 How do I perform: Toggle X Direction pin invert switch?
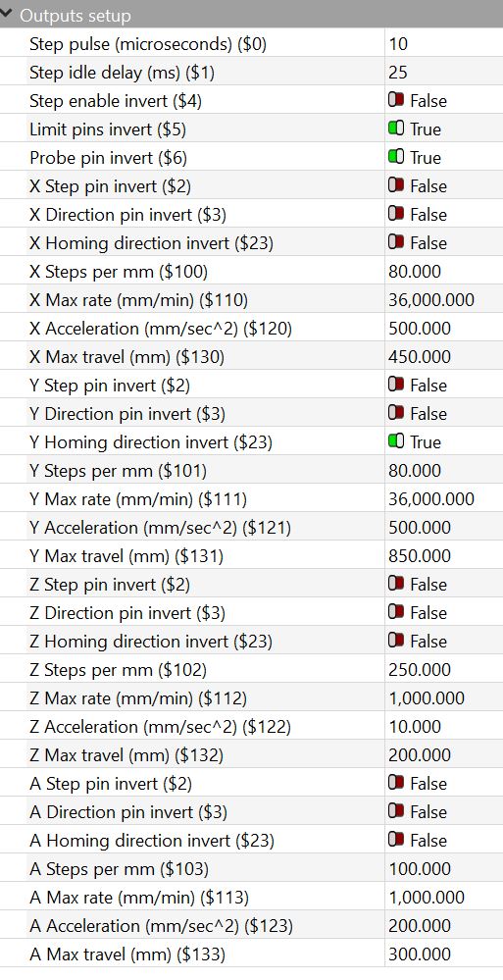(x=396, y=215)
